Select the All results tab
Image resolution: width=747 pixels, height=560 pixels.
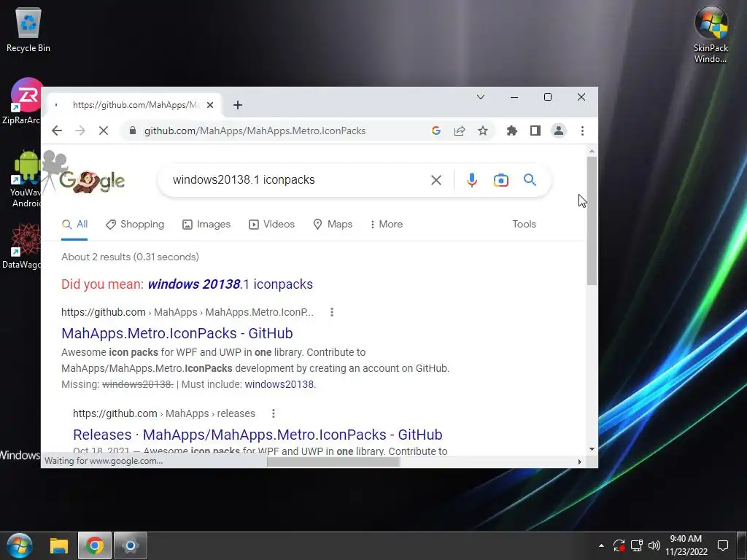tap(75, 225)
